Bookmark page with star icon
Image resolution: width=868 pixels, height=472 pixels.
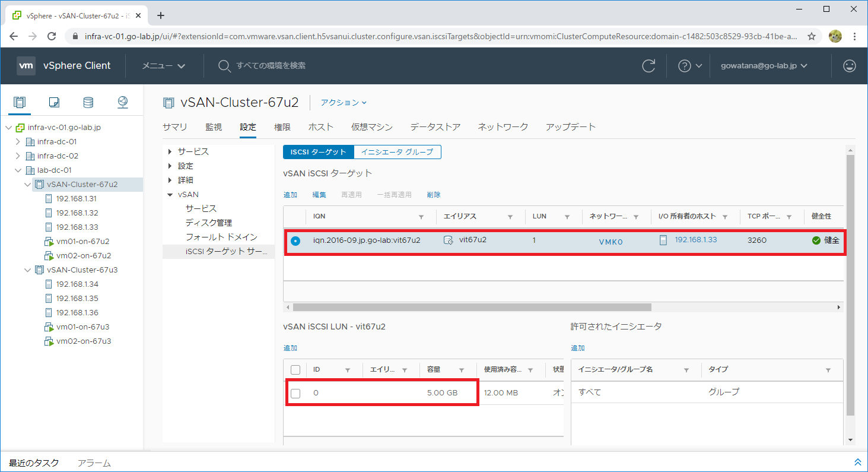point(812,36)
